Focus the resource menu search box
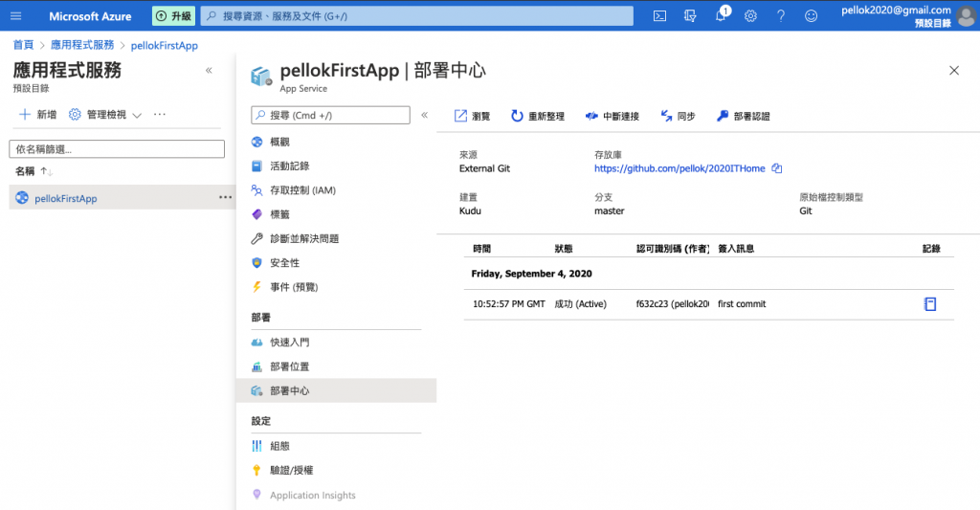 pos(330,115)
